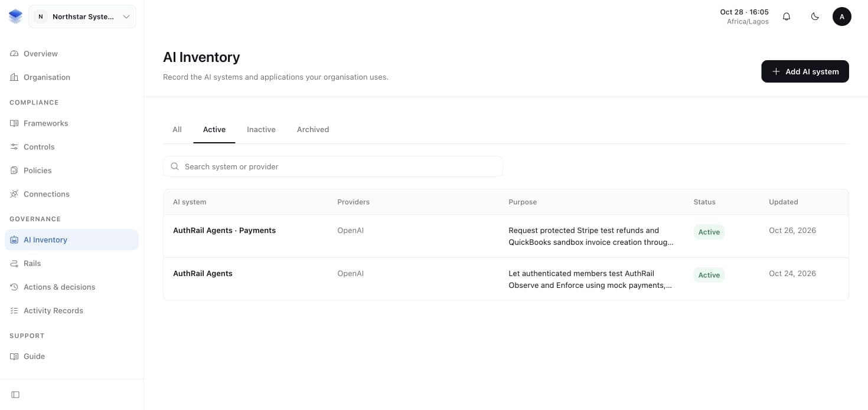Click the Africa/Lagos timezone label
Viewport: 868px width, 410px height.
pyautogui.click(x=748, y=22)
